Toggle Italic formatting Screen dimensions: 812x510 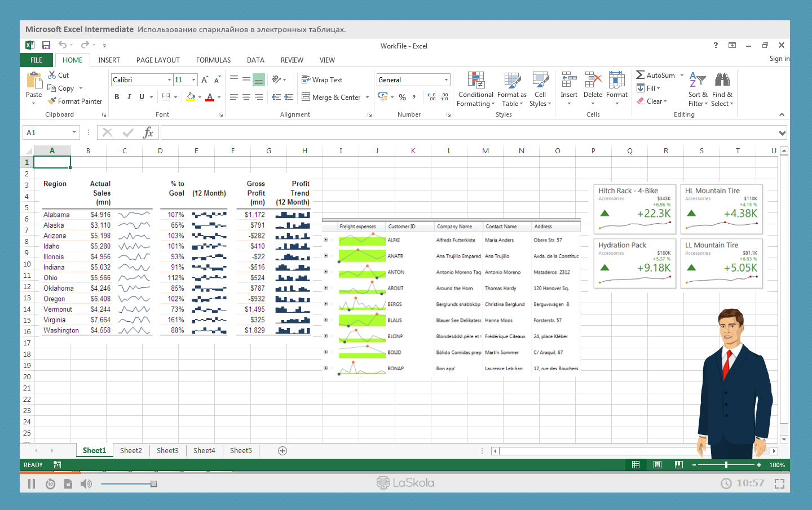129,97
